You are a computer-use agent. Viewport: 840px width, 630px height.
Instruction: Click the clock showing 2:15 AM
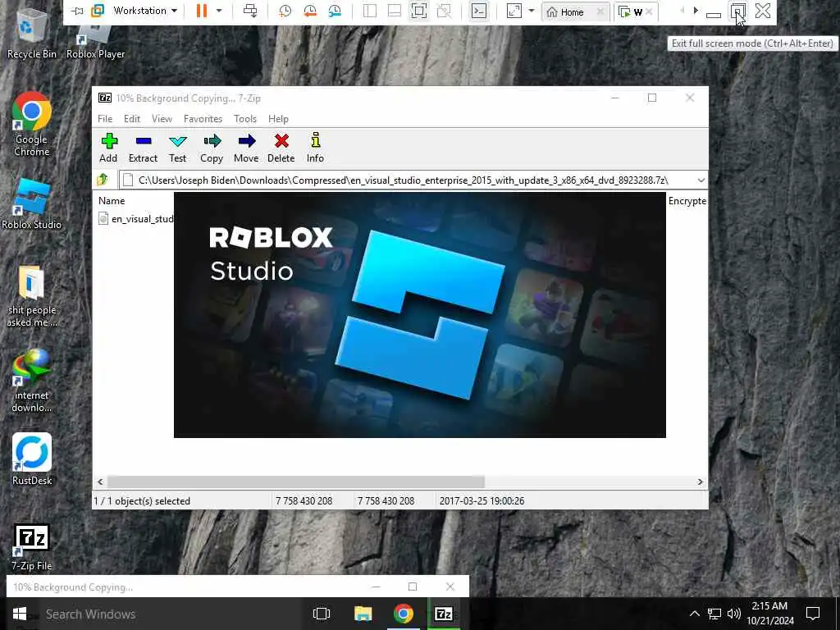pos(769,606)
